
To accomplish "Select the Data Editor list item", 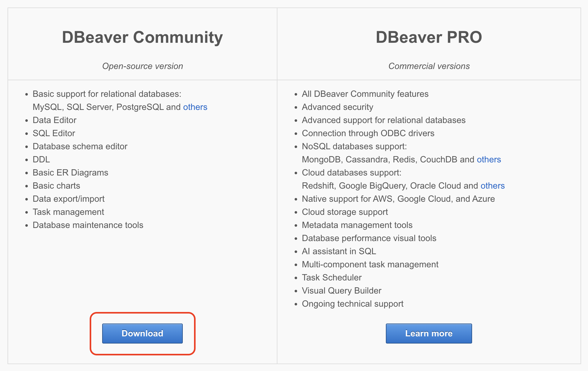I will point(54,120).
